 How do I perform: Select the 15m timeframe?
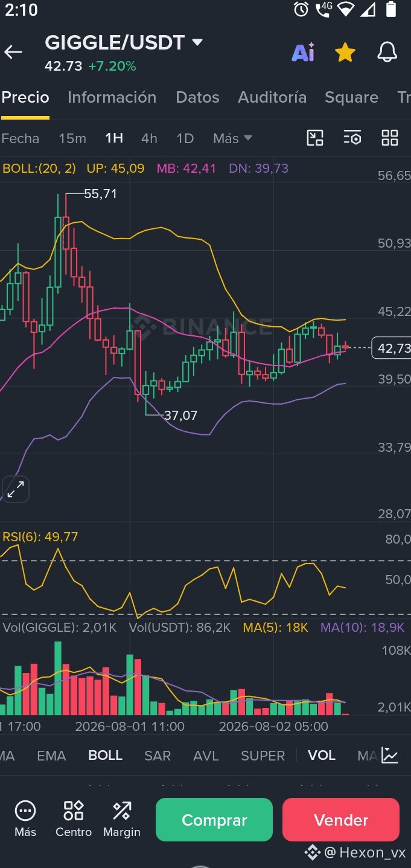pos(72,138)
